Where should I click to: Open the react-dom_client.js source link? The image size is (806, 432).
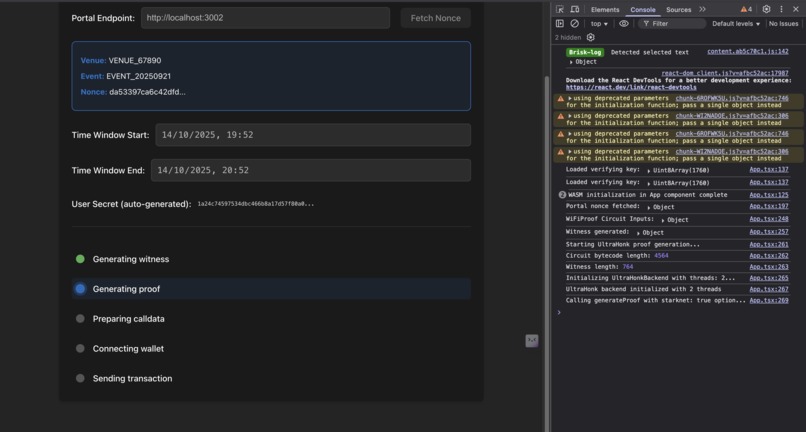(725, 74)
